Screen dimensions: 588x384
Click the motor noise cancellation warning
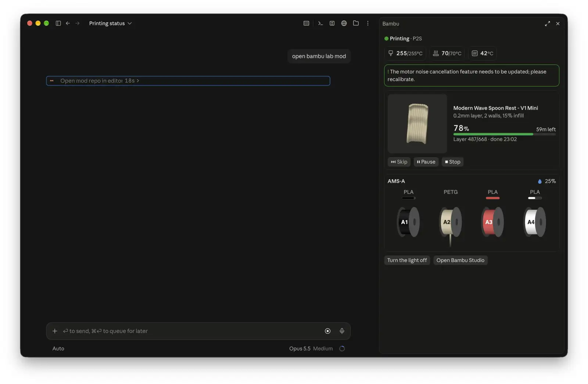click(x=472, y=75)
